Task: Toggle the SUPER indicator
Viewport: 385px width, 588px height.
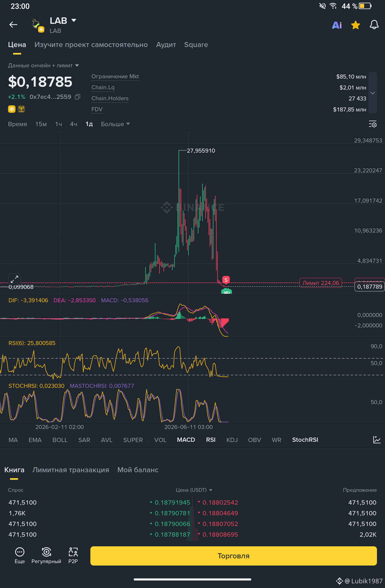Action: [133, 440]
